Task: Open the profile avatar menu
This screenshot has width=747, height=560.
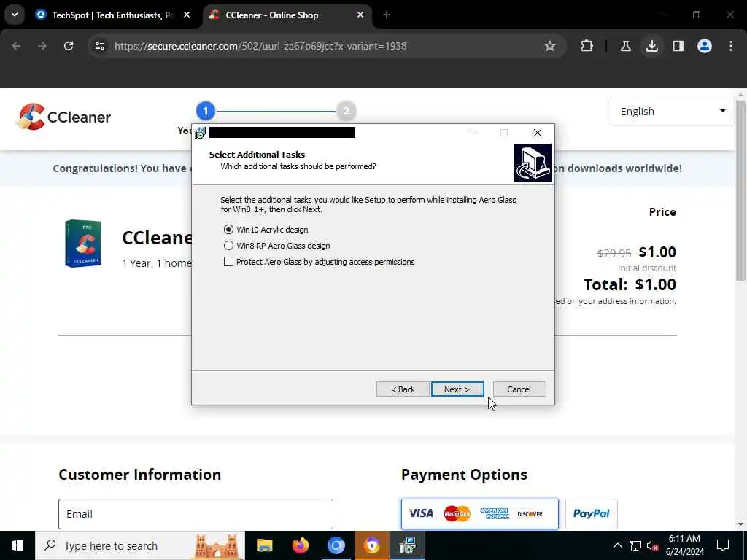Action: [x=705, y=46]
